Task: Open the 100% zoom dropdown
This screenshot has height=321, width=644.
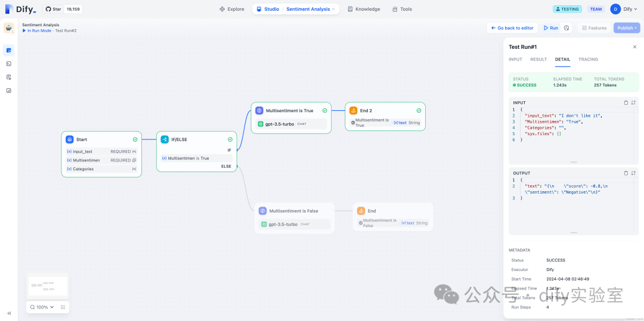Action: tap(42, 307)
